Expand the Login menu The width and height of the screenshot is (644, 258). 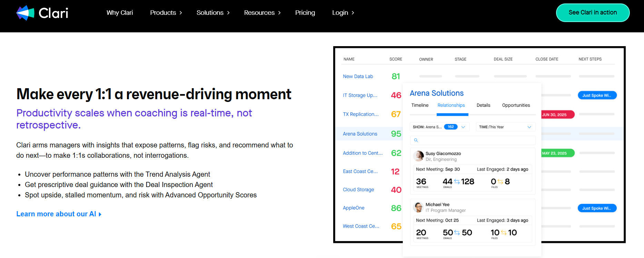click(x=343, y=13)
